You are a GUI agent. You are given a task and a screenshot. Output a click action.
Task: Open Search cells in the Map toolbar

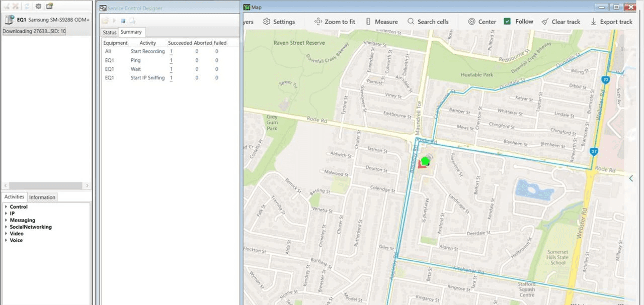click(428, 22)
